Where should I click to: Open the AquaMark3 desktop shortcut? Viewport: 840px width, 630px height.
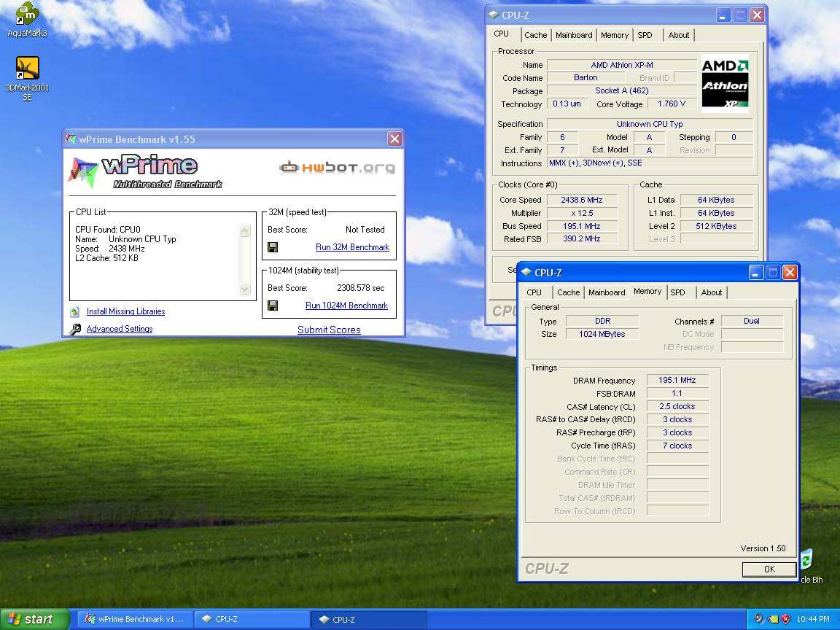[x=27, y=20]
